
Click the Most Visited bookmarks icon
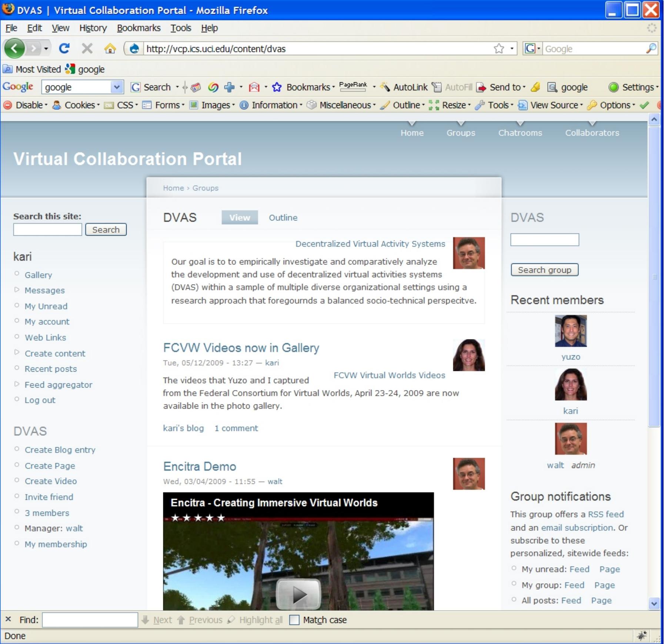coord(7,69)
